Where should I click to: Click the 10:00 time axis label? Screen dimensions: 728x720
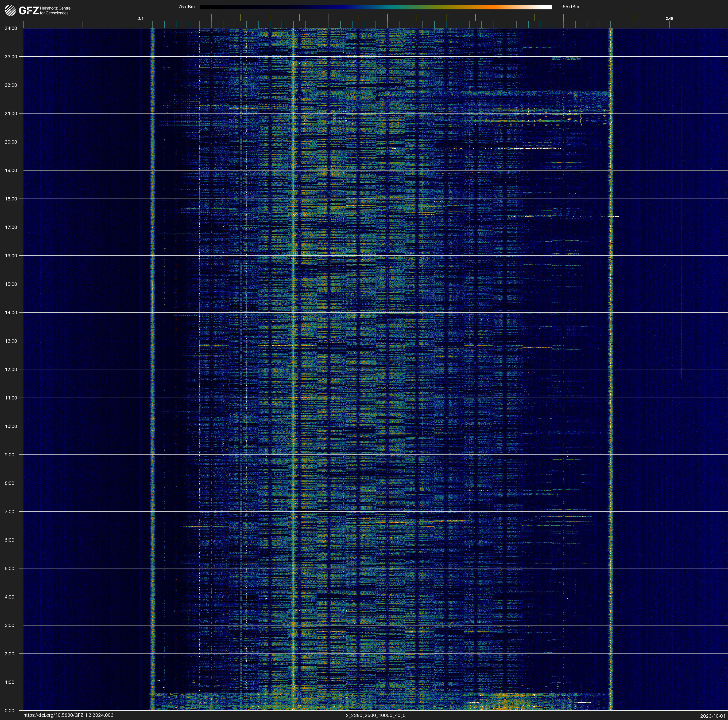(x=11, y=426)
